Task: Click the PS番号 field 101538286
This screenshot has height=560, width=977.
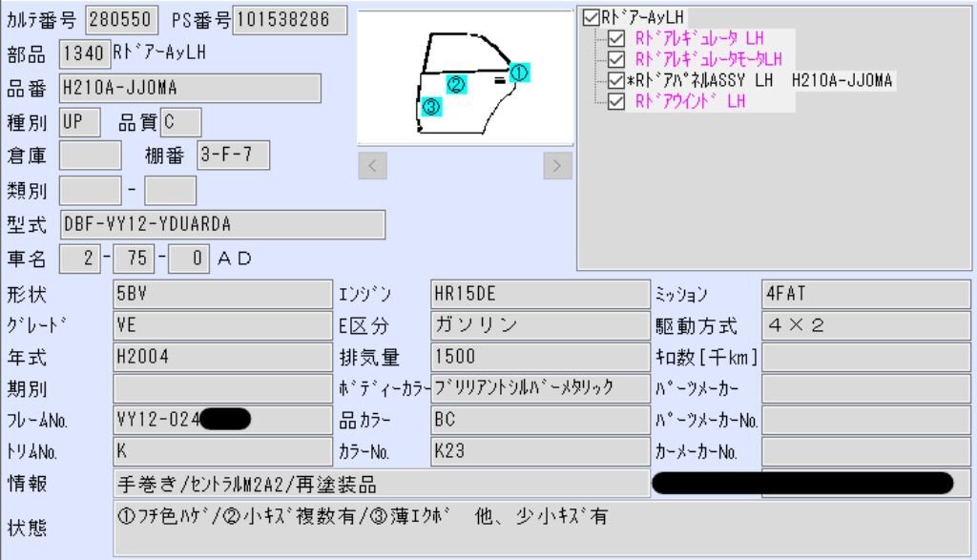Action: click(290, 20)
